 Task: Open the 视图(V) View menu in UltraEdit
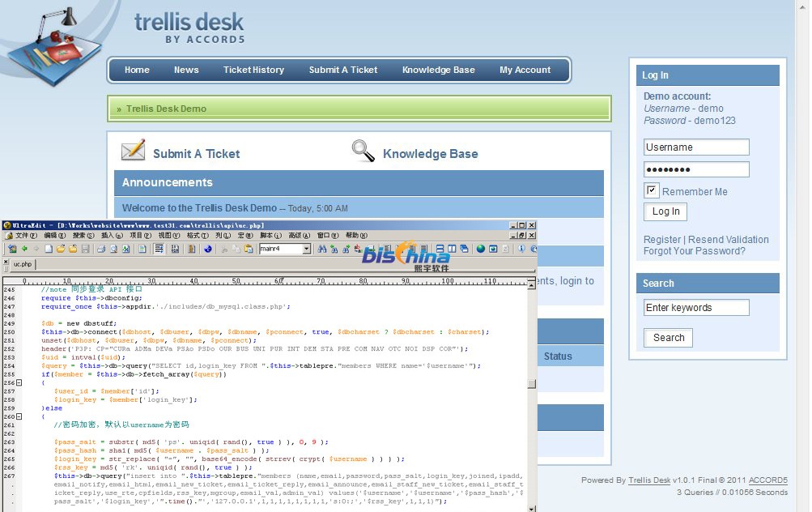pos(168,235)
